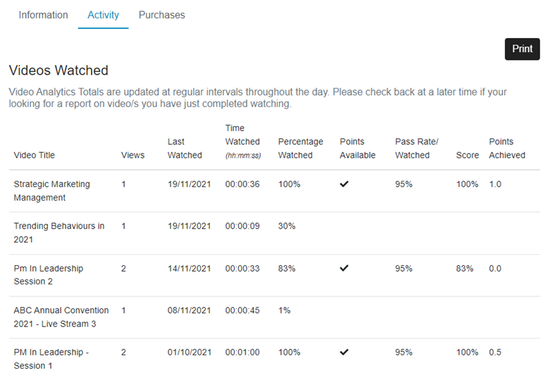Go to the Purchases tab
This screenshot has height=392, width=548.
pyautogui.click(x=162, y=15)
